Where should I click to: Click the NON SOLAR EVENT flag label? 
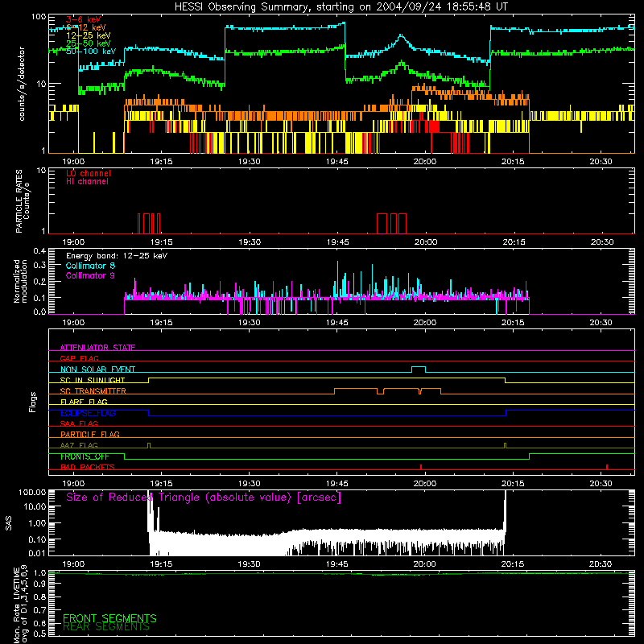click(97, 369)
